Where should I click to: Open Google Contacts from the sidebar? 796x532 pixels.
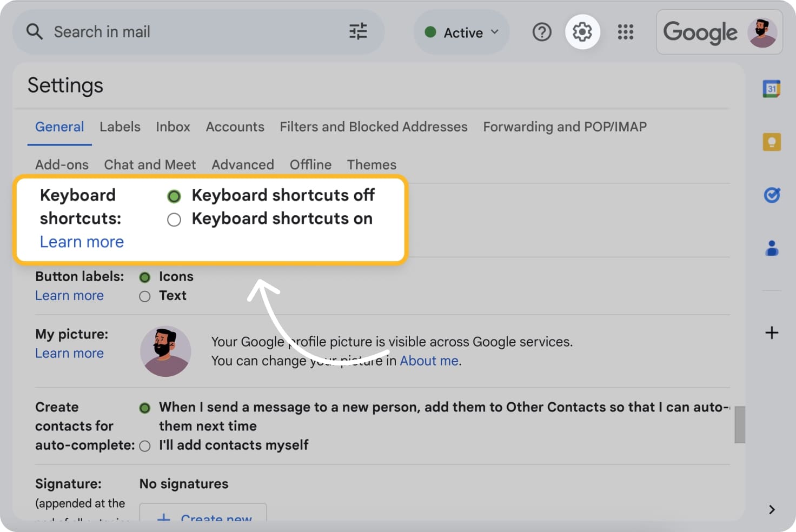coord(772,248)
